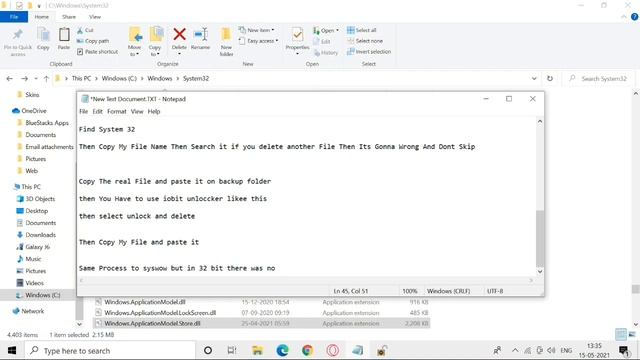Open Google Chrome from taskbar
The width and height of the screenshot is (640, 360).
tap(307, 350)
